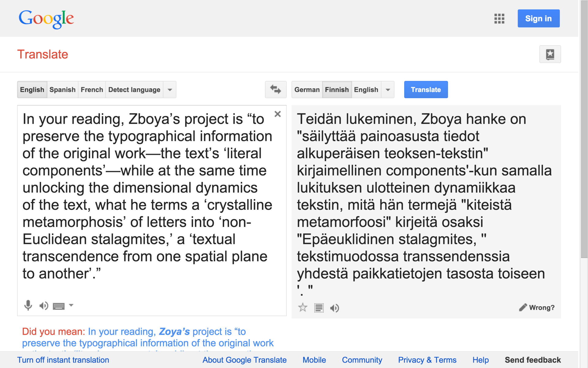Enable Detect language option

[x=134, y=90]
